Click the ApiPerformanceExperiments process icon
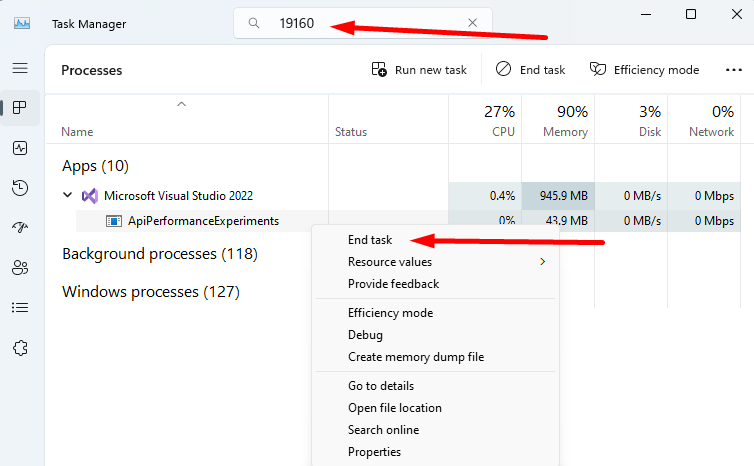 (x=113, y=221)
